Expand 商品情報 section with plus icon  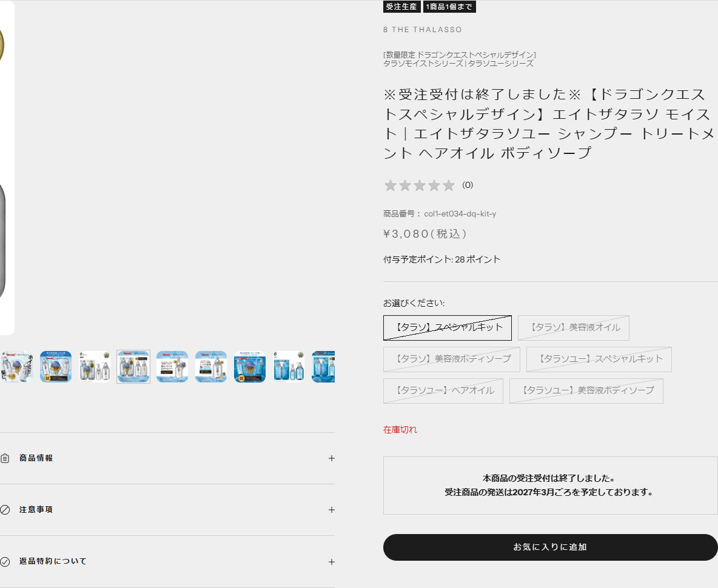[x=332, y=458]
